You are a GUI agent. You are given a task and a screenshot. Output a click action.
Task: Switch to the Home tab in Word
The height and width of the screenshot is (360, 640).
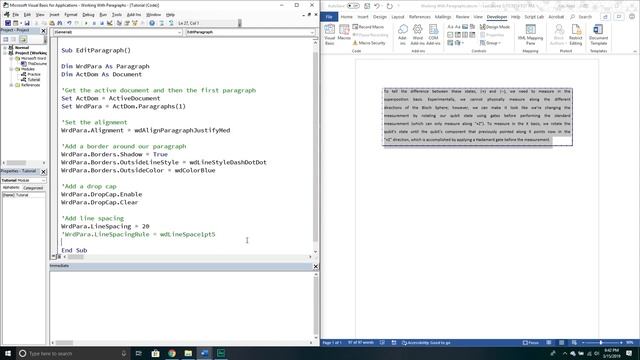pyautogui.click(x=347, y=17)
